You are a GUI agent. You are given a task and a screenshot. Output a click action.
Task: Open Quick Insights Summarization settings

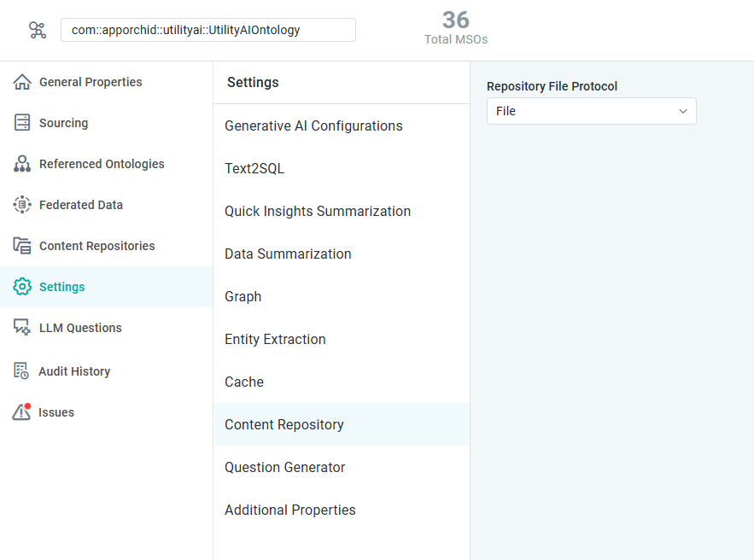click(318, 211)
